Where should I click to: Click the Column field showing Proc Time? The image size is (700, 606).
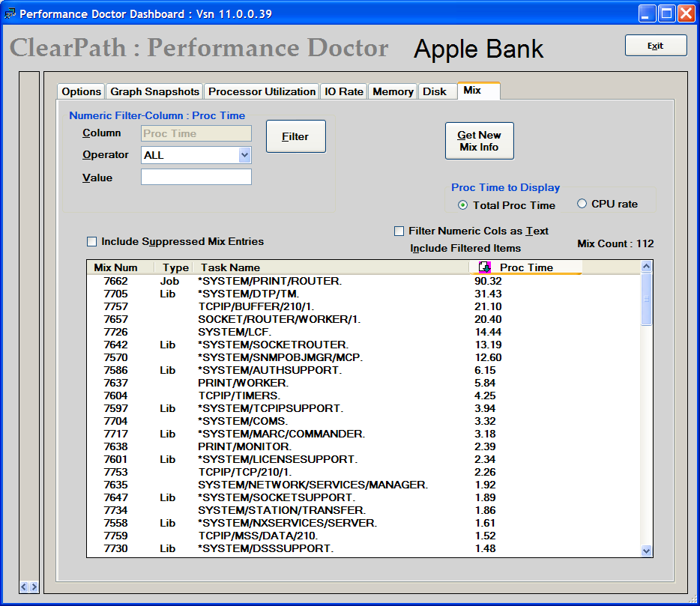point(196,133)
